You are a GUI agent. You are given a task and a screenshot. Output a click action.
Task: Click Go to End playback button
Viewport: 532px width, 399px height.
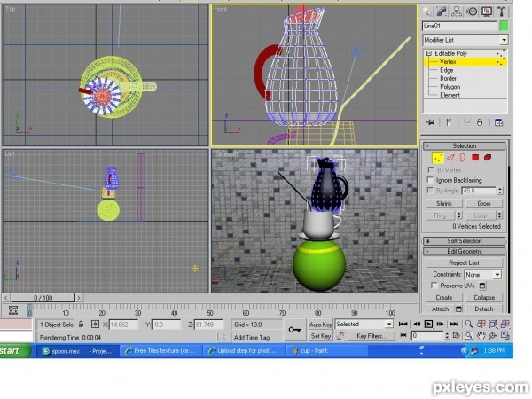[x=454, y=325]
